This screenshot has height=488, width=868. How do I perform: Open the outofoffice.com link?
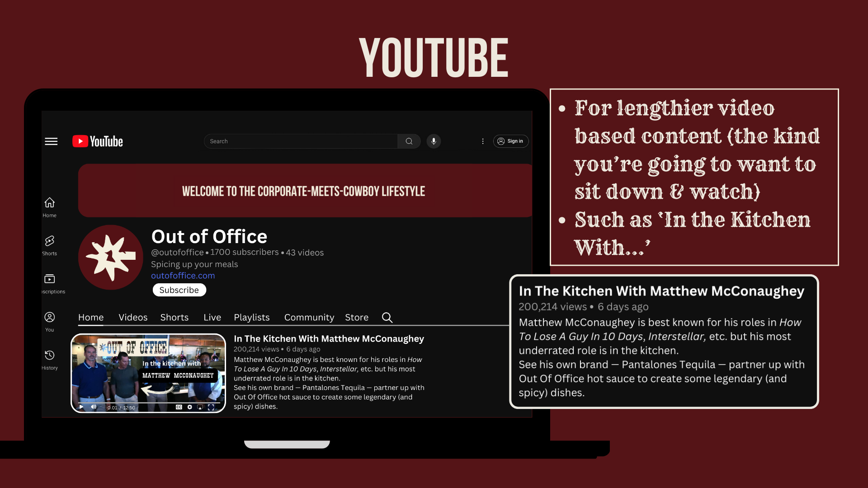(183, 276)
